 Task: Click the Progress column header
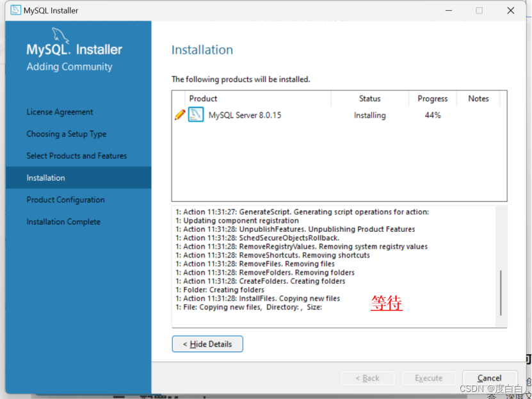433,99
